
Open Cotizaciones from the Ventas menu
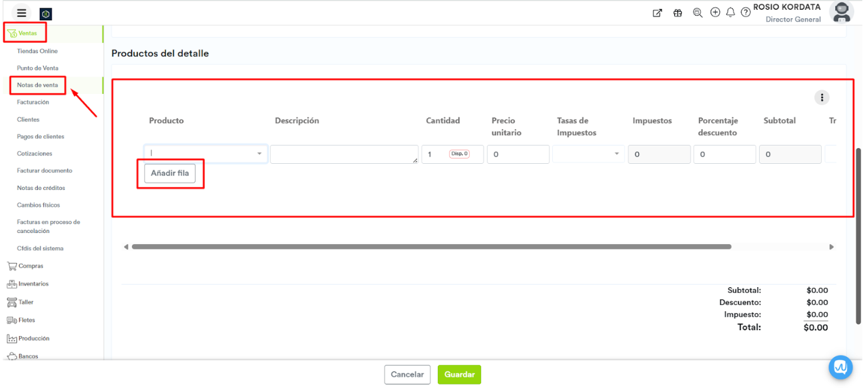[35, 153]
